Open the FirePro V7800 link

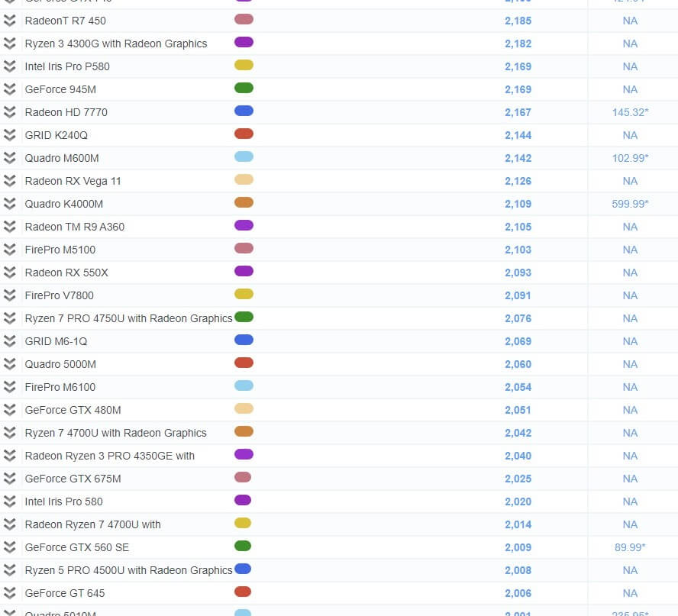tap(60, 295)
